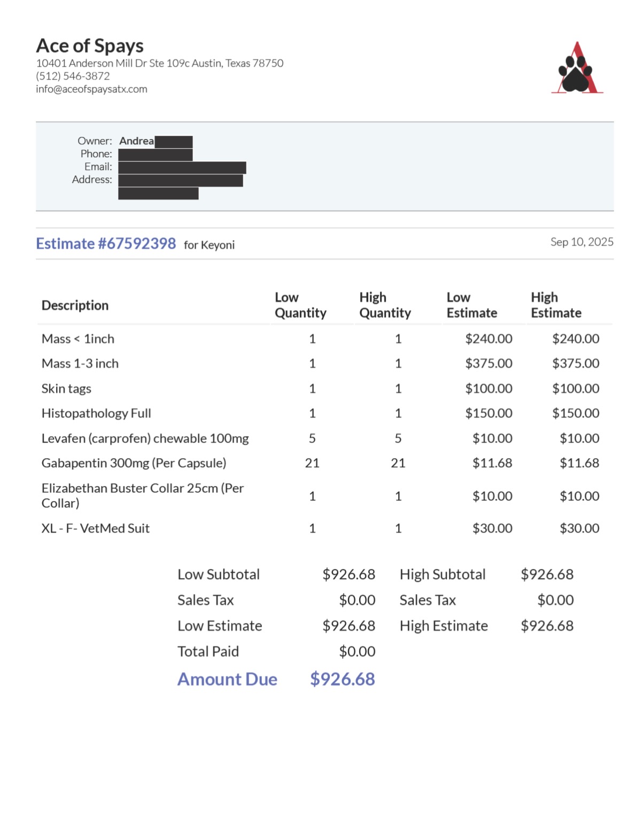Click the Mass 1-3 inch description

pyautogui.click(x=80, y=364)
